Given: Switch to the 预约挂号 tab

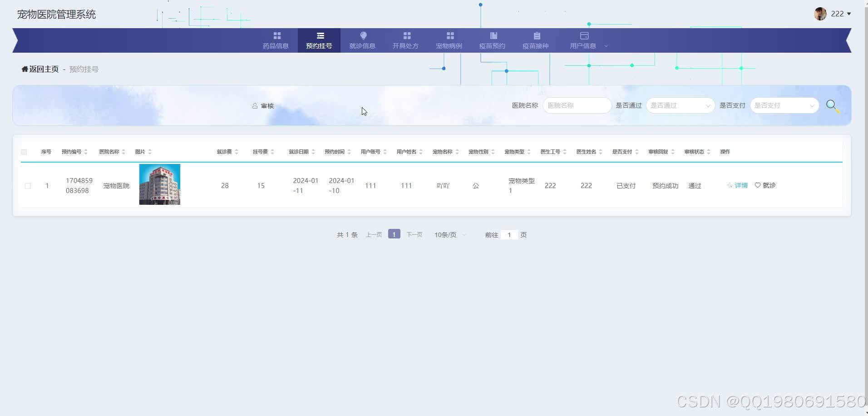Looking at the screenshot, I should pyautogui.click(x=319, y=40).
